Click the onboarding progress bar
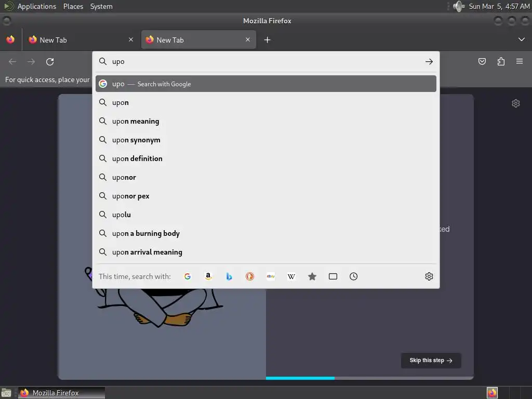The height and width of the screenshot is (399, 532). pyautogui.click(x=369, y=378)
